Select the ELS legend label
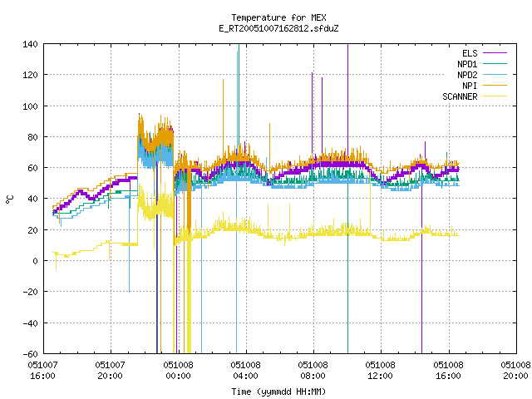The width and height of the screenshot is (532, 399). click(x=470, y=53)
